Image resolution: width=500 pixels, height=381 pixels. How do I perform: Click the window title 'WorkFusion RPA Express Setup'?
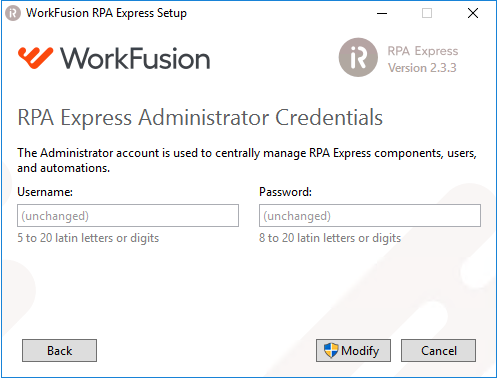106,13
